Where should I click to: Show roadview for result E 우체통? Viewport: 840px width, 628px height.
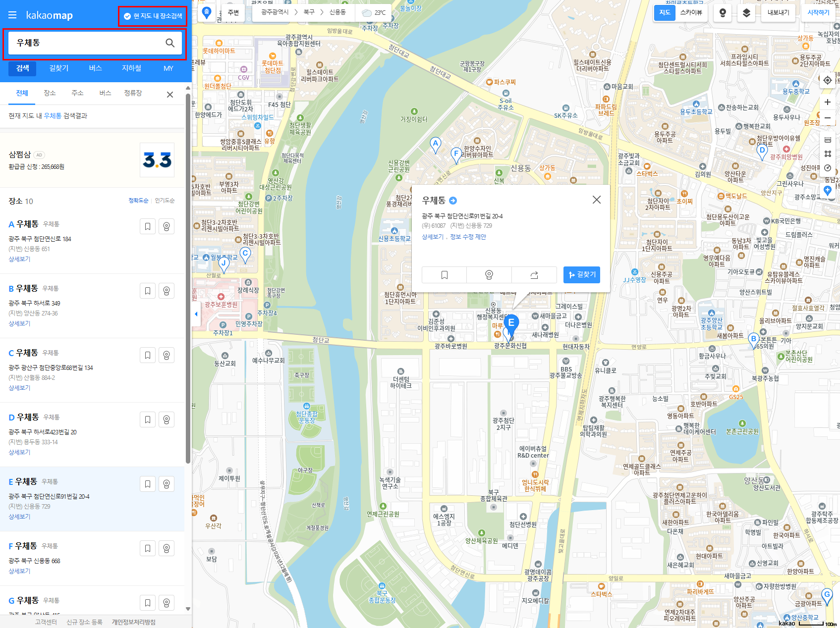(167, 484)
